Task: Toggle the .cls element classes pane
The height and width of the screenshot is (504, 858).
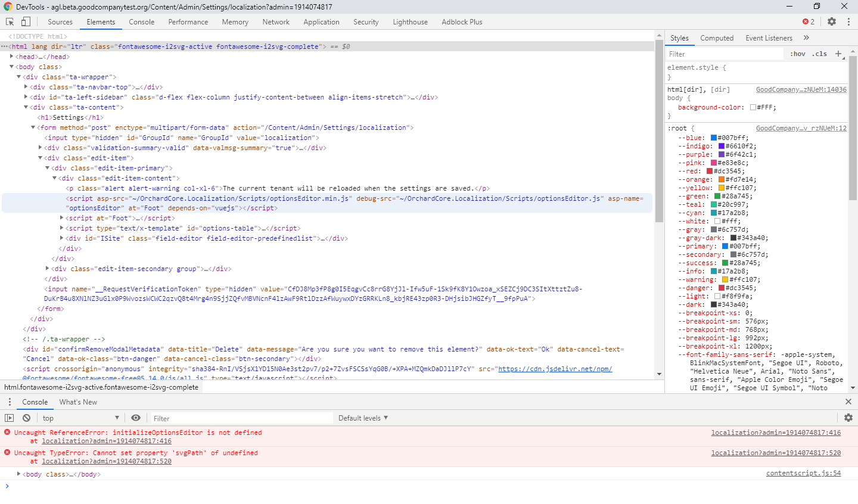Action: coord(819,54)
